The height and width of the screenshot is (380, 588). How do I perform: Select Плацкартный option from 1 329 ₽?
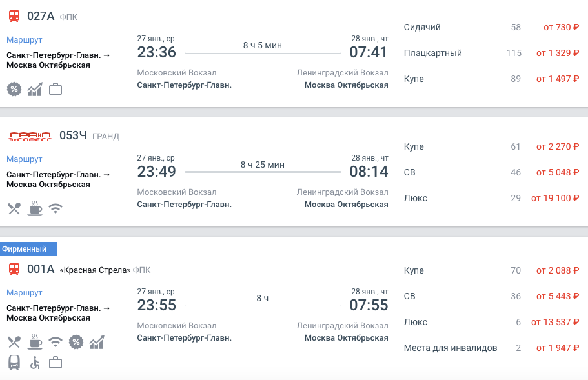pyautogui.click(x=491, y=53)
